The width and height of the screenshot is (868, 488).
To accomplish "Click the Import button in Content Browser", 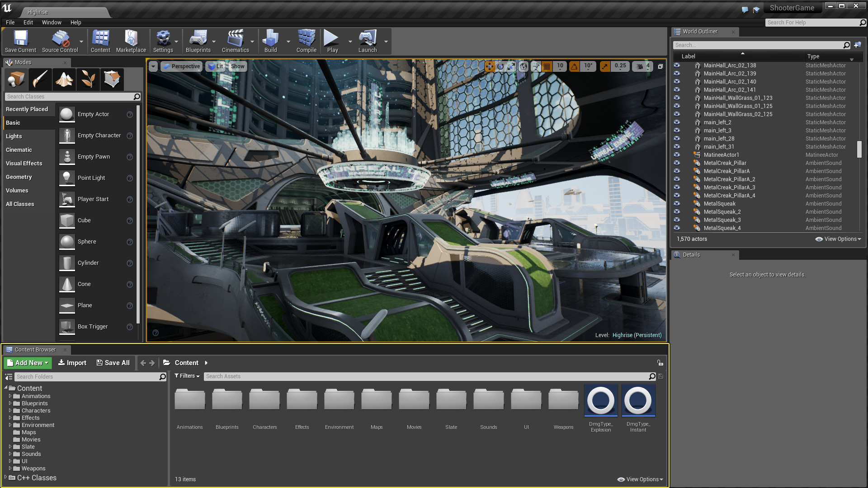I will coord(72,363).
